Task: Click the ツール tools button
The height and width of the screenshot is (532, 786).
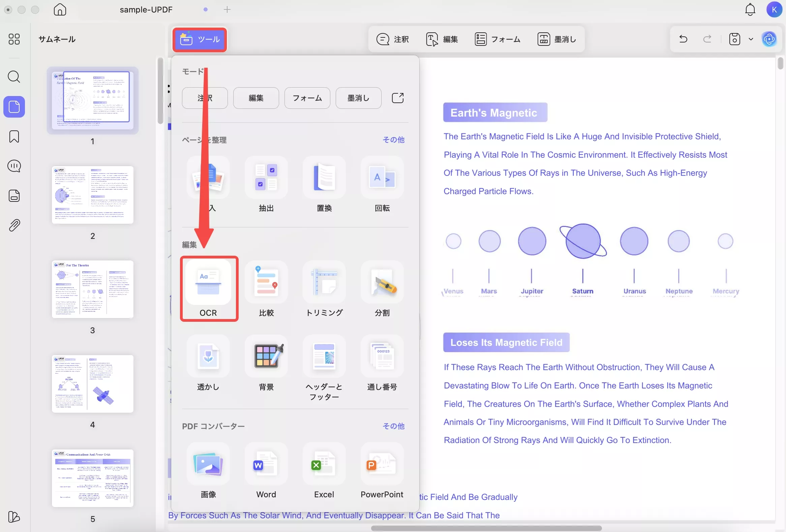Action: pyautogui.click(x=200, y=39)
